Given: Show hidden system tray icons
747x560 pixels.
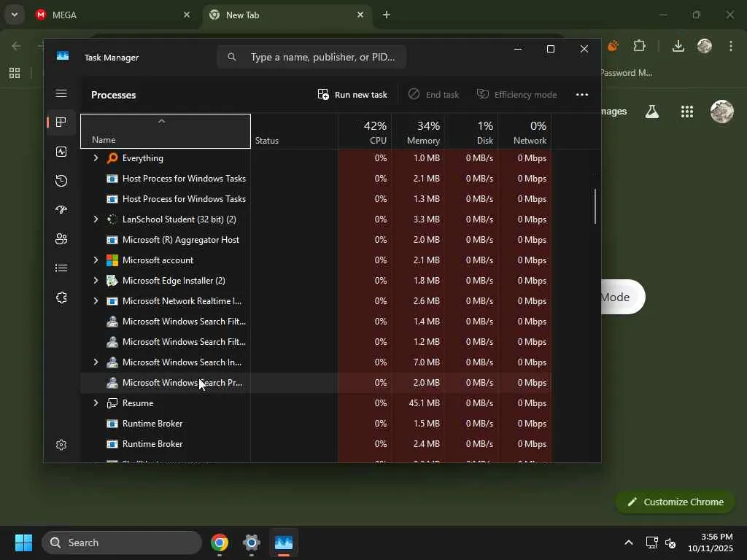Looking at the screenshot, I should 628,542.
